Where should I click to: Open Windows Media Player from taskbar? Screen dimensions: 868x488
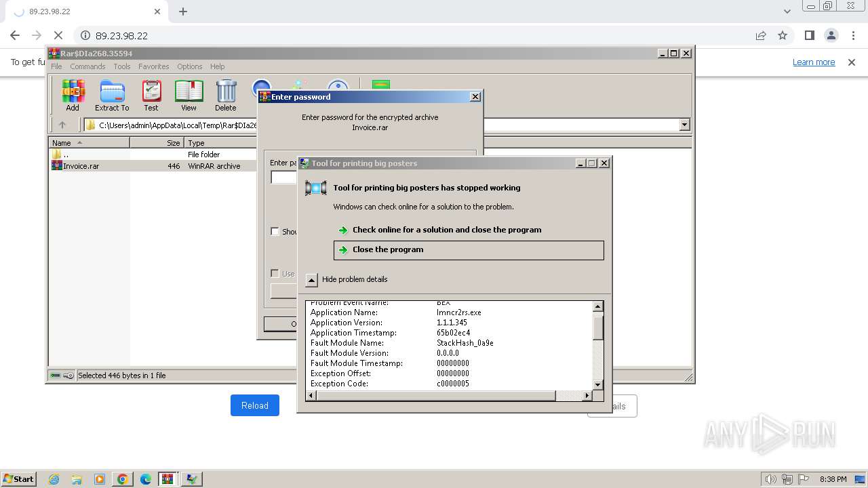click(100, 479)
